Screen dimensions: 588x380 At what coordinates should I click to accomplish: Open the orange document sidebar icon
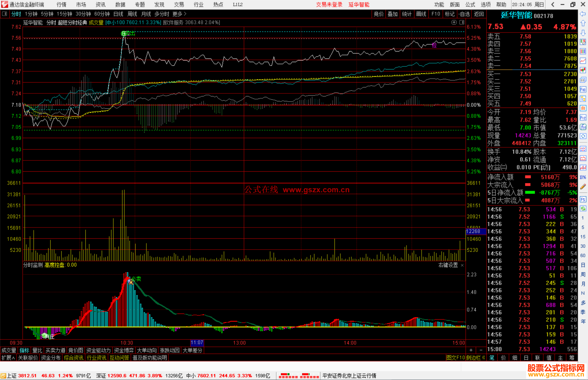point(583,108)
